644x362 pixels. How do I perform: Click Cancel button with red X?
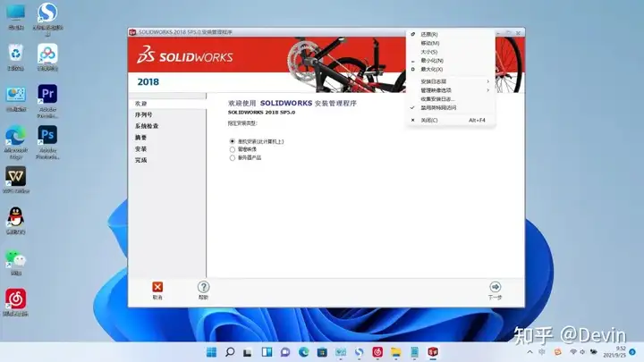[157, 290]
